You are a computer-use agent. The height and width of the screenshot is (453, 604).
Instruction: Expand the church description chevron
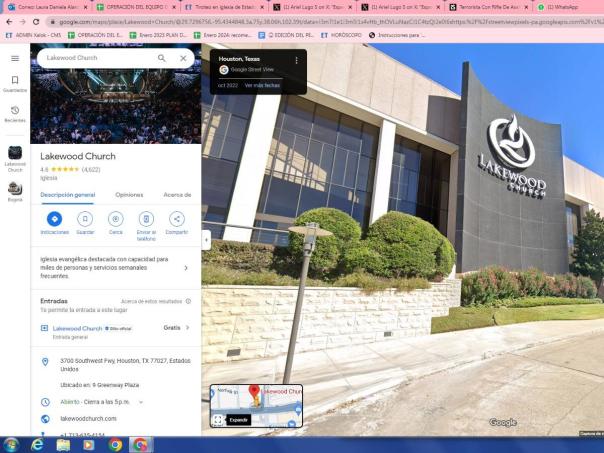pos(186,268)
